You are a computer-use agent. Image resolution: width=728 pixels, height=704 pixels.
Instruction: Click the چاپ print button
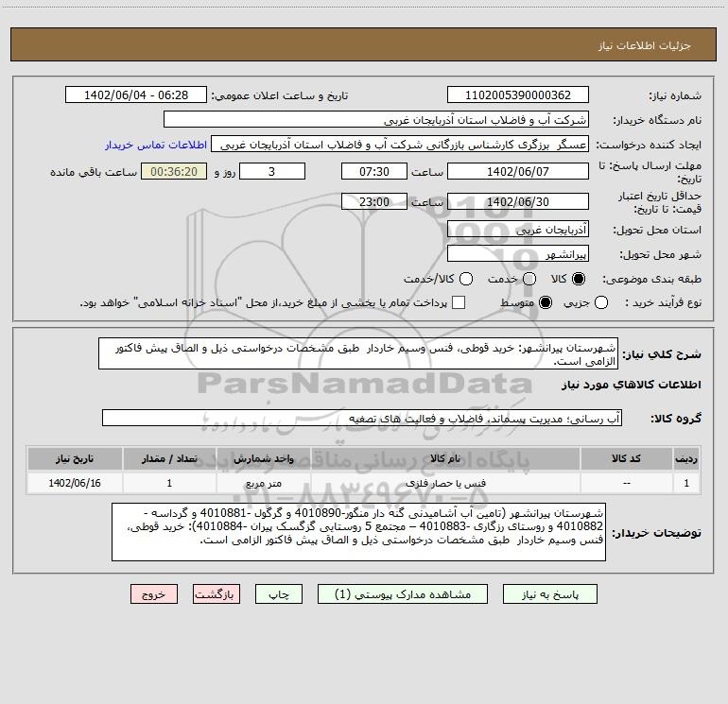pyautogui.click(x=279, y=594)
